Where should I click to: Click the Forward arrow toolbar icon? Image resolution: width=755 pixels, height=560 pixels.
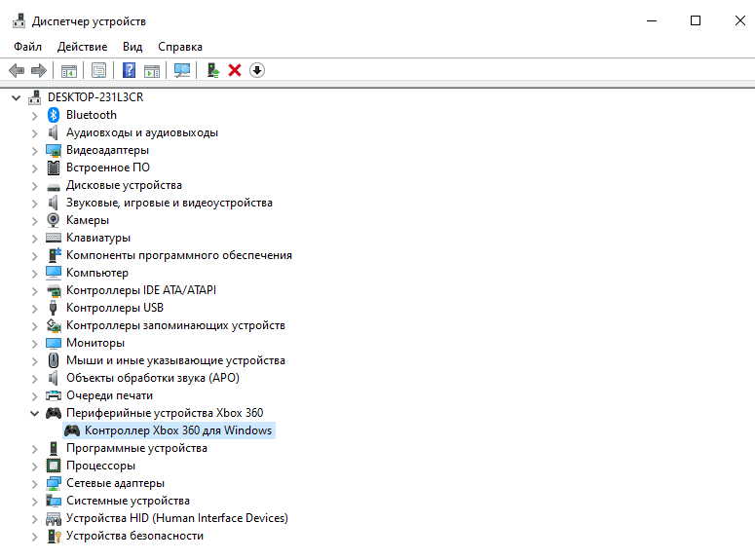tap(39, 70)
